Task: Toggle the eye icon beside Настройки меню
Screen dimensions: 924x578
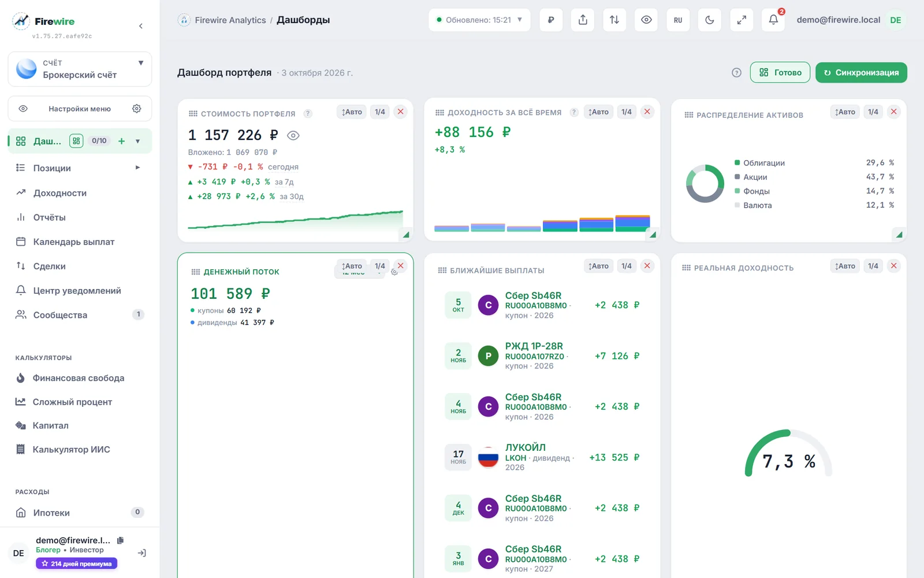Action: click(x=23, y=109)
